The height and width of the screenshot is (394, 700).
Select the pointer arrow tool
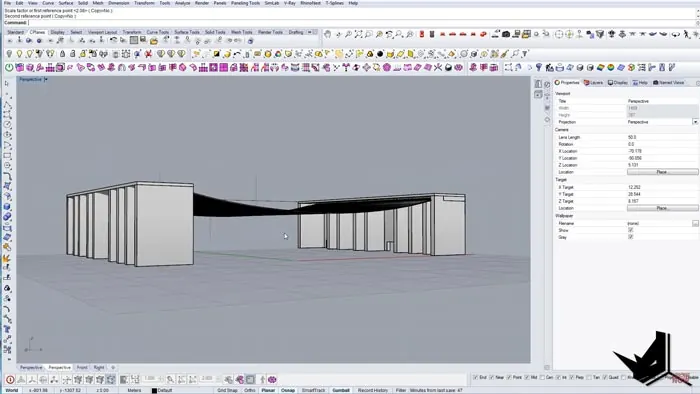tap(7, 83)
